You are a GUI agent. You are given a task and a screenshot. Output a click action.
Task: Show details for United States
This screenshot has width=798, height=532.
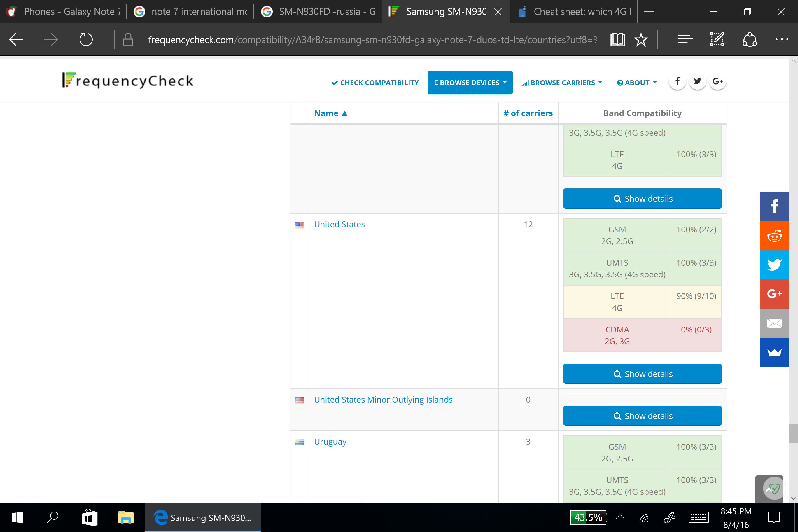(x=642, y=374)
